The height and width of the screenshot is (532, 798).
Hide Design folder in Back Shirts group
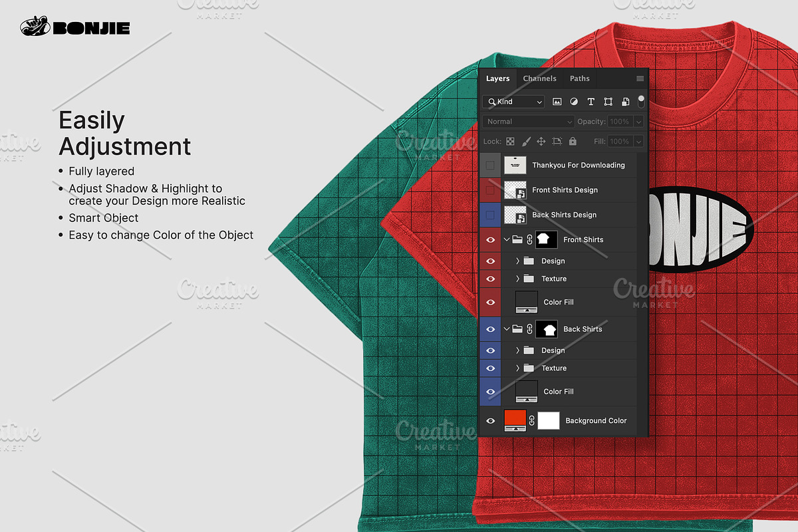[491, 350]
